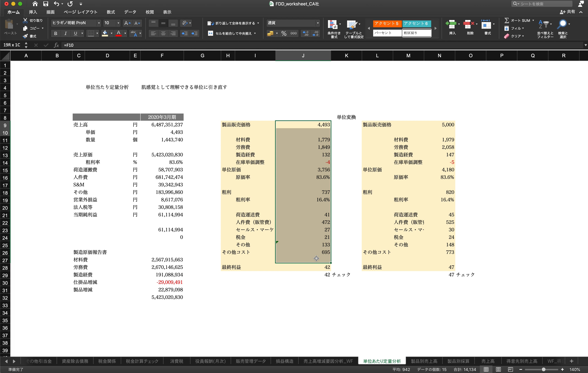The height and width of the screenshot is (373, 588).
Task: Open the 数式 ribbon tab
Action: [x=111, y=12]
